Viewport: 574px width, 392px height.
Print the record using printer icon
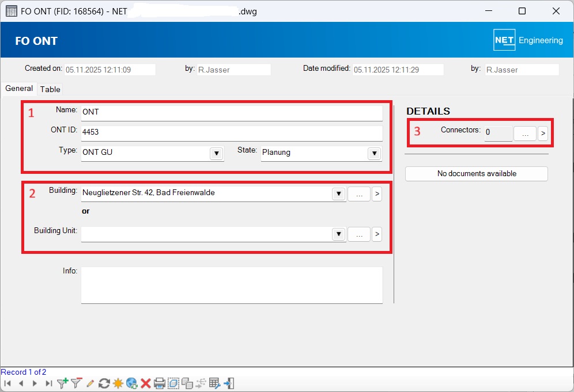click(x=160, y=383)
